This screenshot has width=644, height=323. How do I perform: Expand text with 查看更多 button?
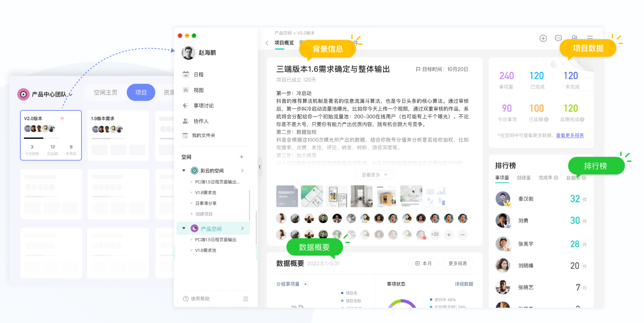[x=375, y=175]
